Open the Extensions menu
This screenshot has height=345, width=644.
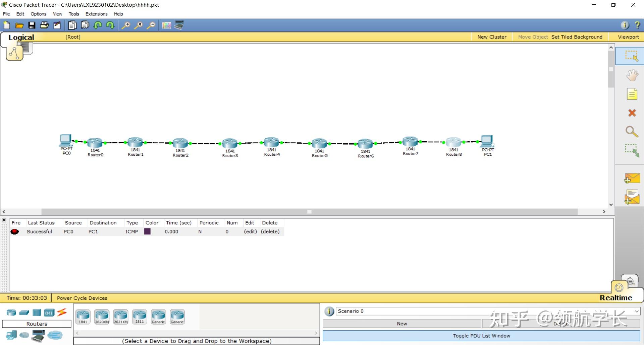pyautogui.click(x=96, y=14)
